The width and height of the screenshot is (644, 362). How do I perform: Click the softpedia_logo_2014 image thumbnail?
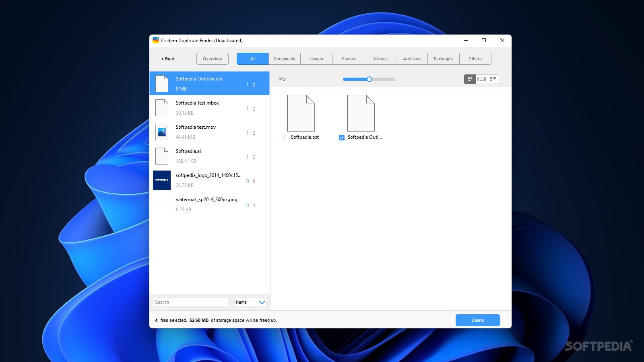coord(162,180)
